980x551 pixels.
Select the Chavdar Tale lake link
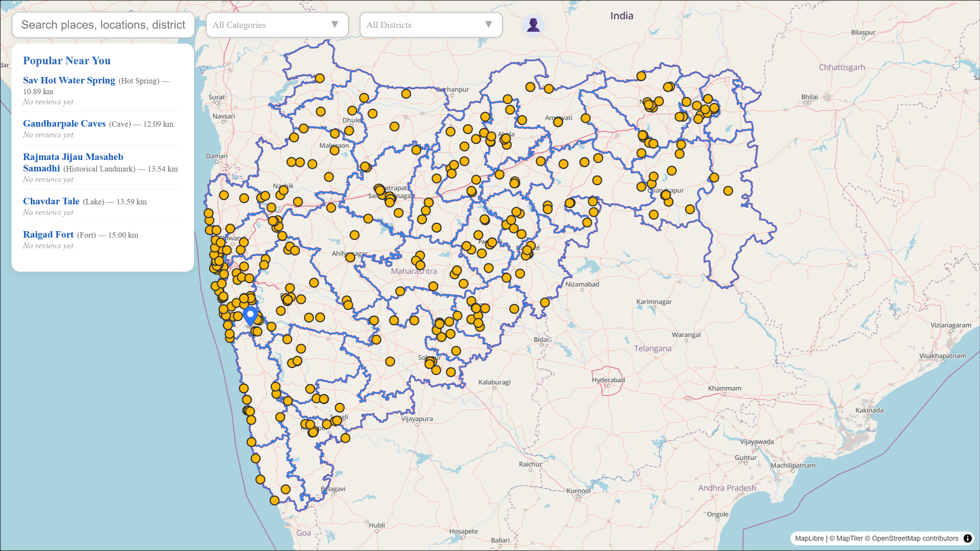click(51, 201)
